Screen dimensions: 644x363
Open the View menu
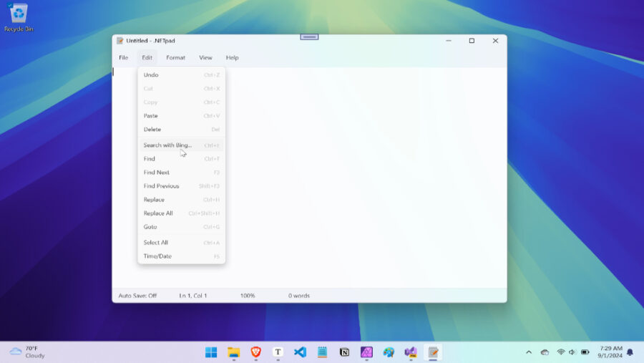click(x=205, y=57)
